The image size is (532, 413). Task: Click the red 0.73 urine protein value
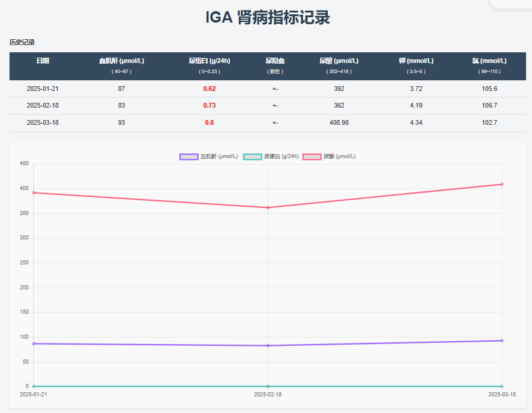tap(210, 105)
